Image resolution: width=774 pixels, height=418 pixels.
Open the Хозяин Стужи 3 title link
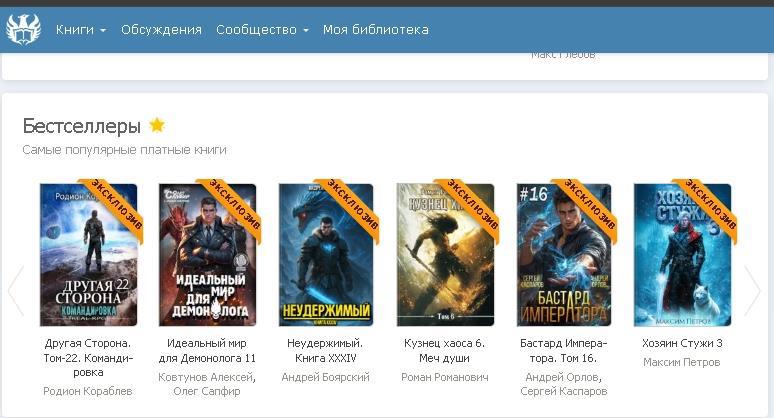click(x=682, y=343)
